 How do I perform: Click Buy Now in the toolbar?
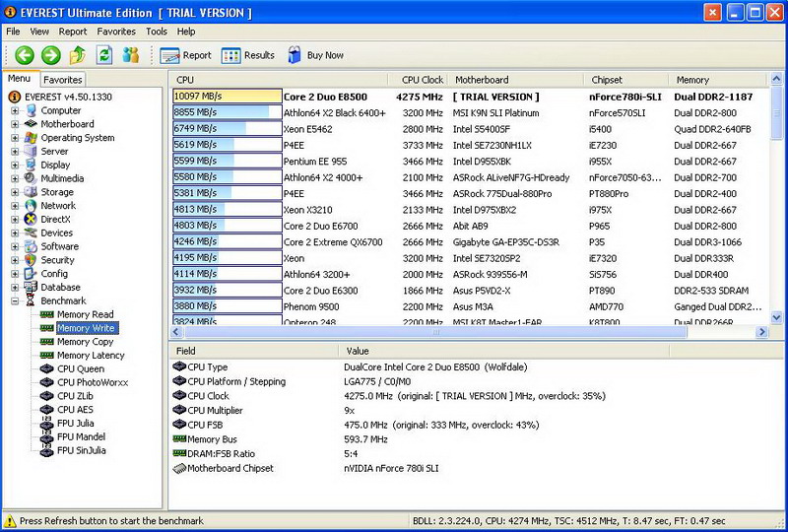click(315, 55)
